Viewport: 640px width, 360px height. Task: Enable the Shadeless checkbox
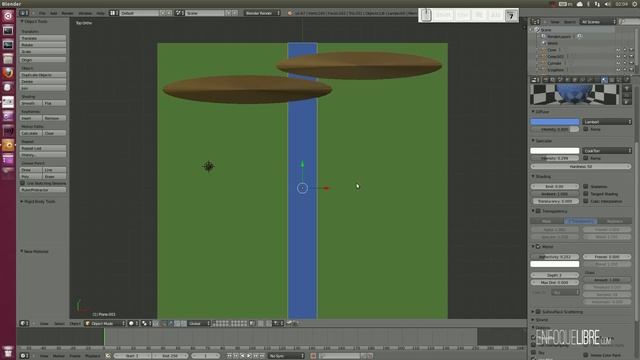[586, 187]
